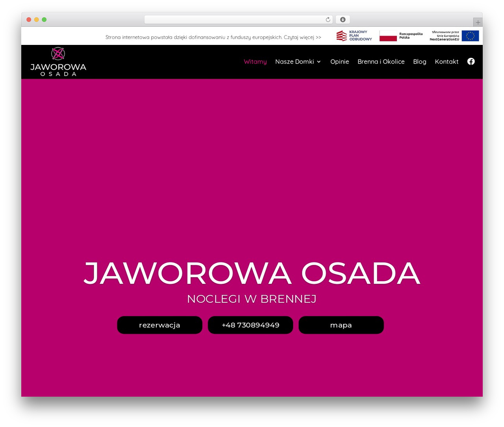Click the NOCLEGI W BRENNEJ subtitle
The height and width of the screenshot is (427, 504).
pyautogui.click(x=252, y=299)
